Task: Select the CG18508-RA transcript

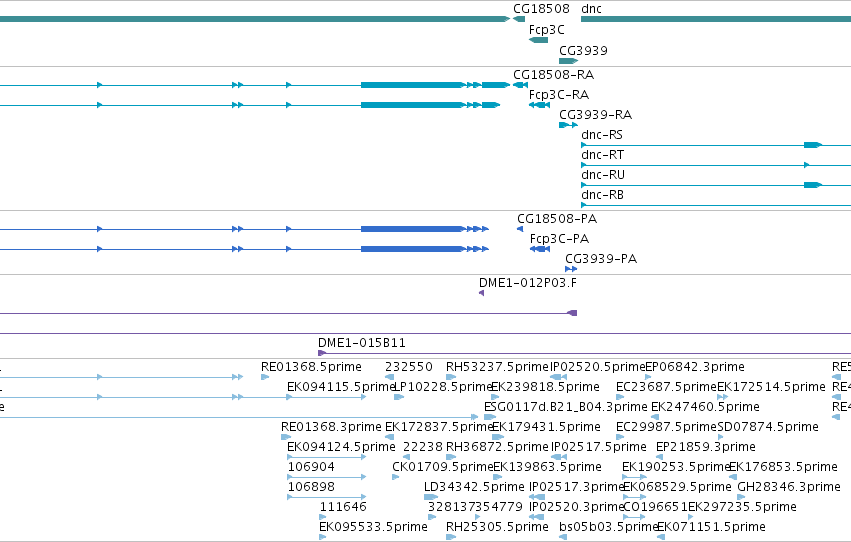Action: click(x=554, y=74)
